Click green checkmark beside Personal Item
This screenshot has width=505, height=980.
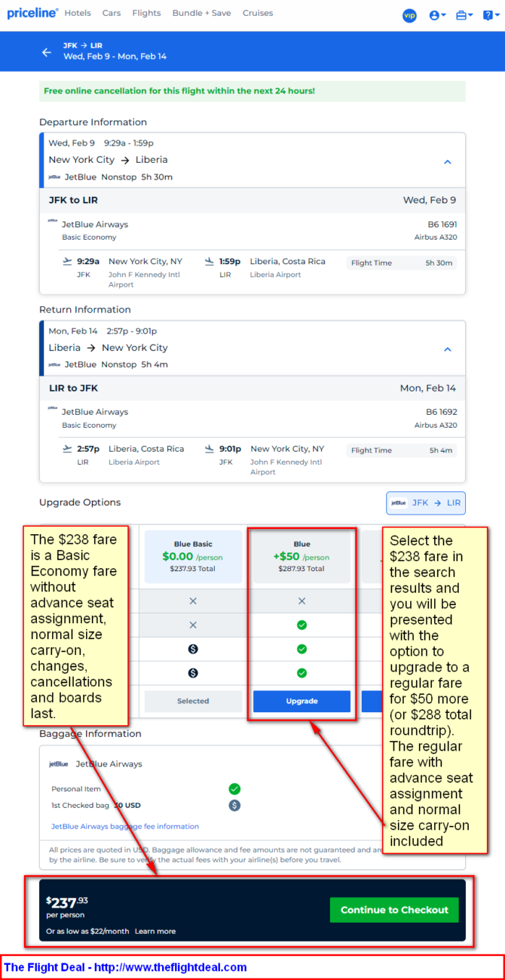click(234, 788)
